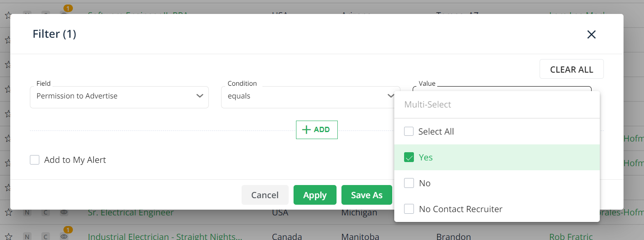Check the Select All option
The width and height of the screenshot is (644, 240).
pyautogui.click(x=409, y=131)
